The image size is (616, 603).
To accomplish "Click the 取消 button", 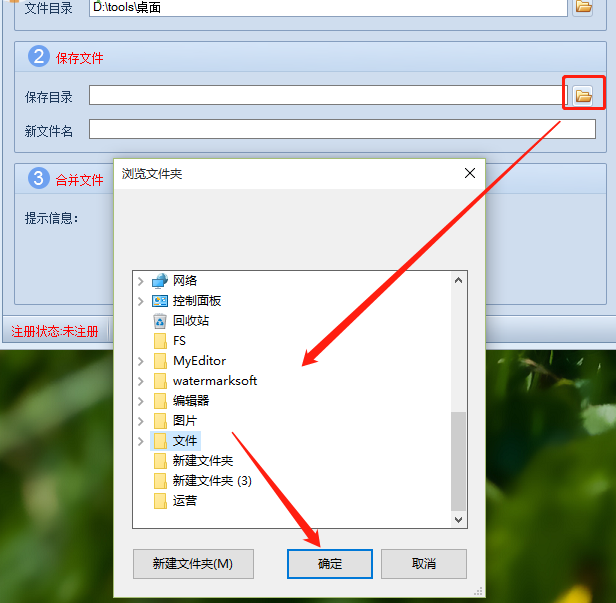I will click(x=424, y=564).
